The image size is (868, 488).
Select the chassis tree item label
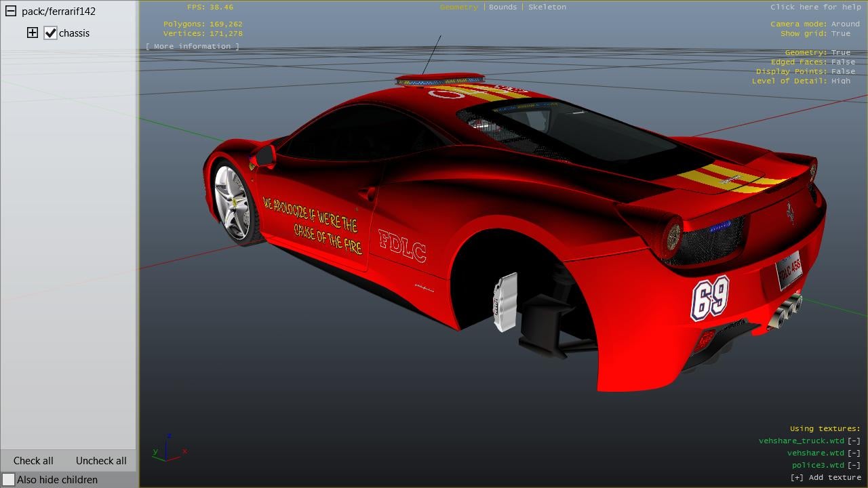74,33
